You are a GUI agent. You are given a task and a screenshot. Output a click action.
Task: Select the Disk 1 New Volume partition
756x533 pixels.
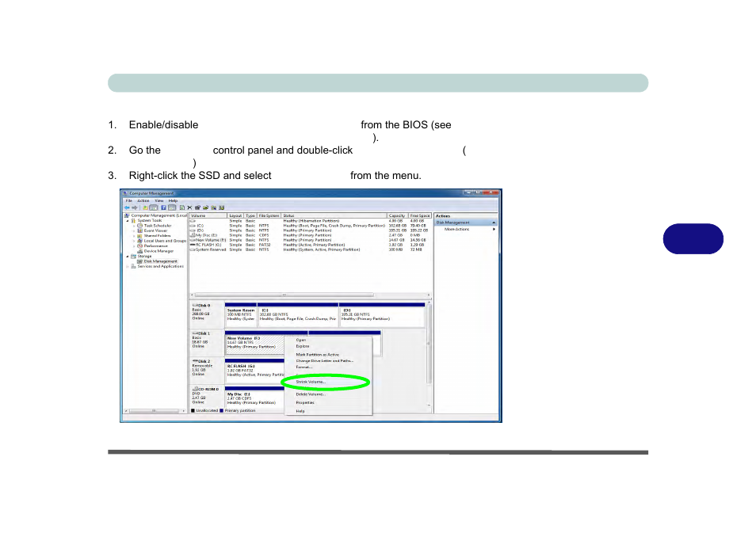coord(254,343)
